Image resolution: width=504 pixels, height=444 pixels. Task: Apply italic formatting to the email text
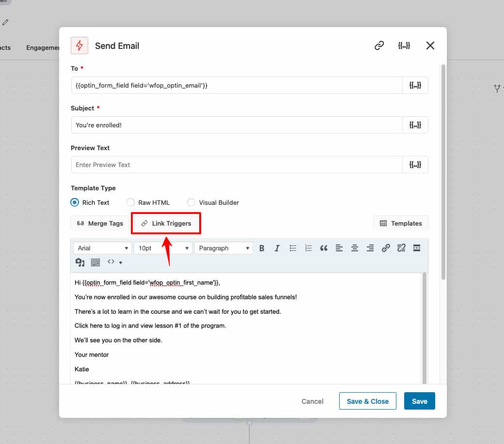click(x=277, y=248)
